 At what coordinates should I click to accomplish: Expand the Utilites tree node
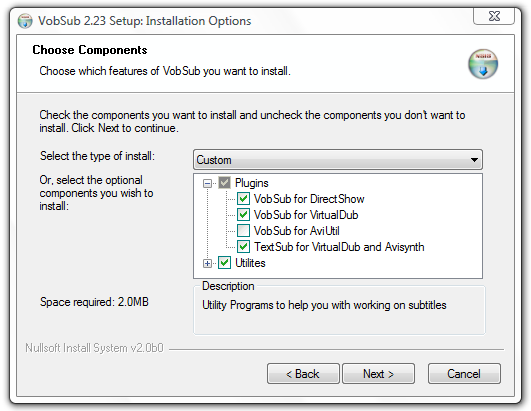207,263
